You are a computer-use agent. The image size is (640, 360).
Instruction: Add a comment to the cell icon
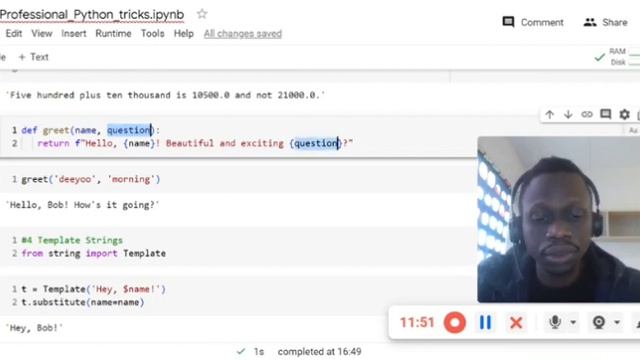605,114
